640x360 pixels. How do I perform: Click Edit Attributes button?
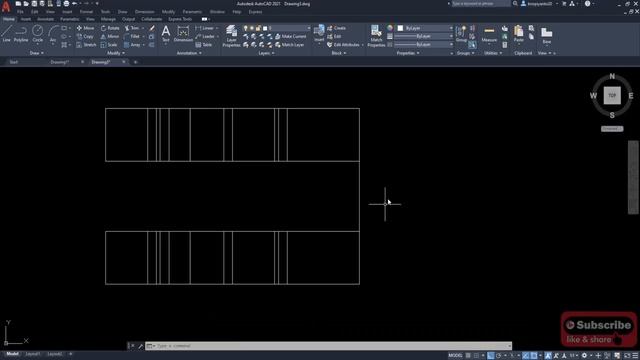[344, 44]
